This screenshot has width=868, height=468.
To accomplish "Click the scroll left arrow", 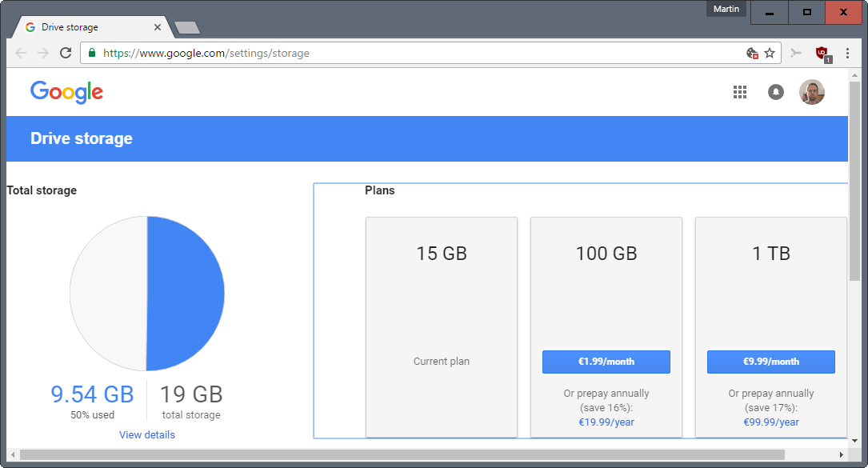I will click(13, 454).
